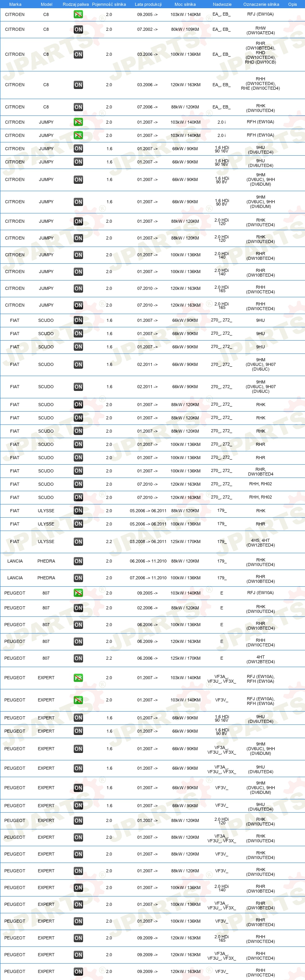Click ON icon for Peugeot 807 100kW/136KM

coord(78,625)
